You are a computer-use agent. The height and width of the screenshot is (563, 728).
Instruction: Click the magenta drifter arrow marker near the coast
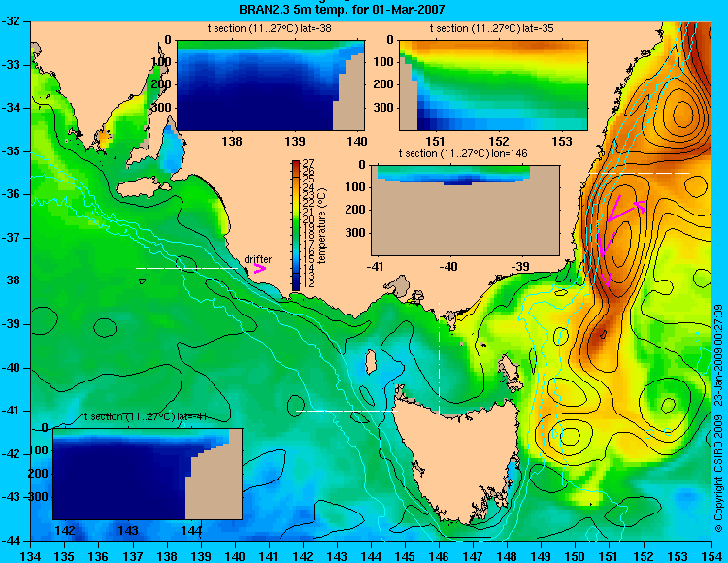click(260, 268)
